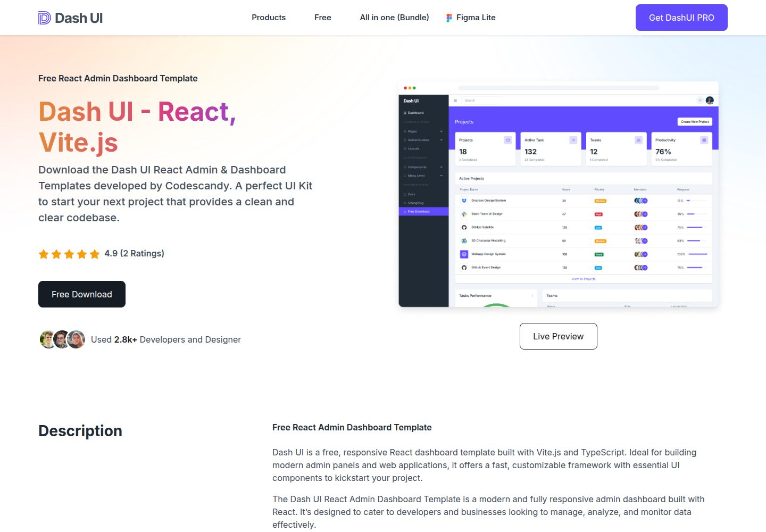
Task: Click the bold subheading in the Description section
Action: pyautogui.click(x=352, y=427)
